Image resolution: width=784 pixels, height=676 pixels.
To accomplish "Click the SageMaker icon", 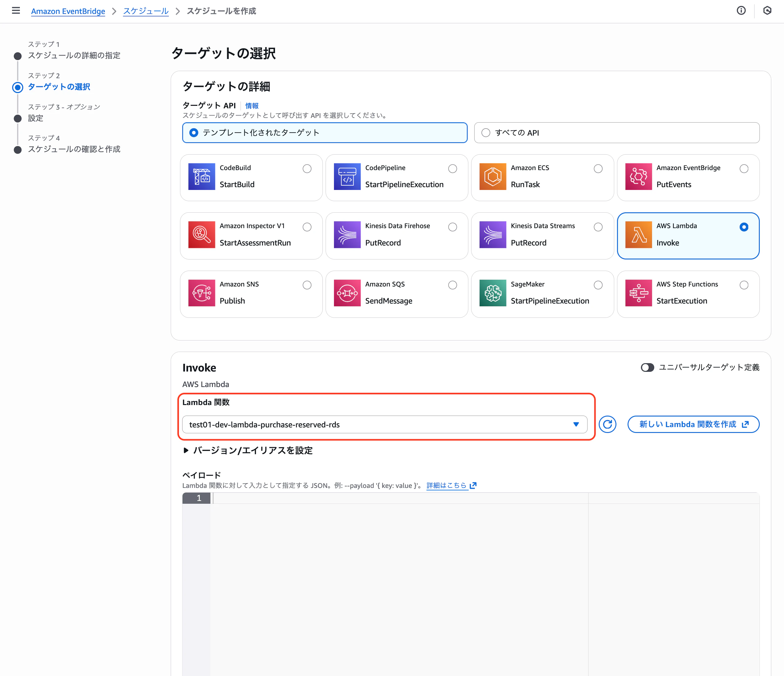I will [493, 293].
